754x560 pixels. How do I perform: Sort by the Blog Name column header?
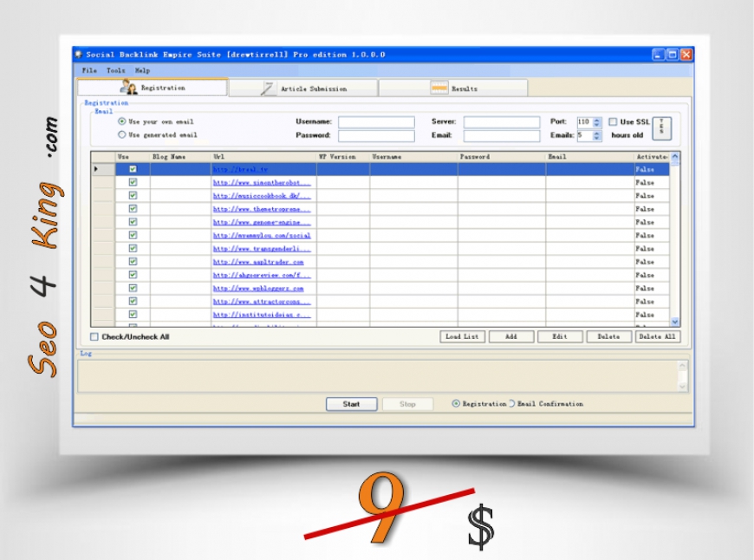coord(180,157)
